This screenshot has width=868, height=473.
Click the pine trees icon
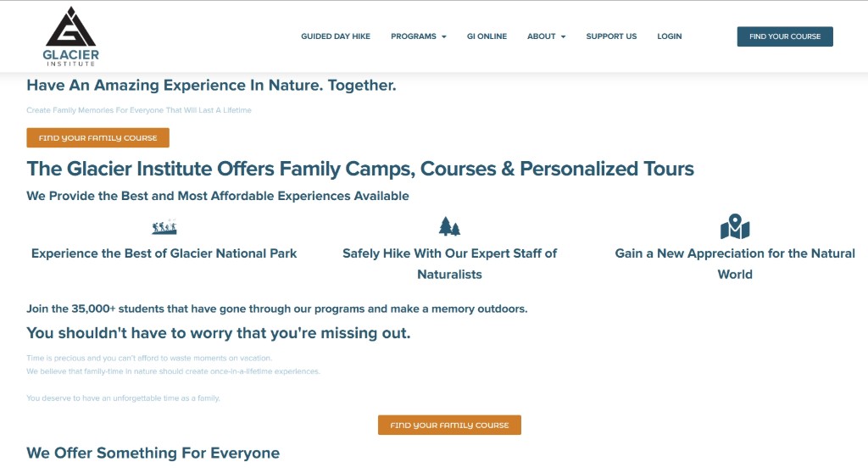(x=449, y=226)
